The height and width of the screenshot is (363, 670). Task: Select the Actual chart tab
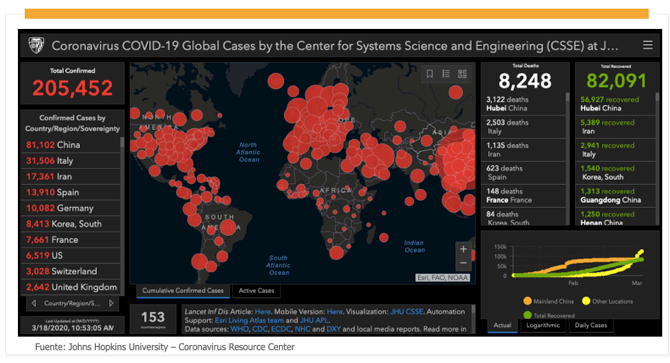pyautogui.click(x=502, y=325)
